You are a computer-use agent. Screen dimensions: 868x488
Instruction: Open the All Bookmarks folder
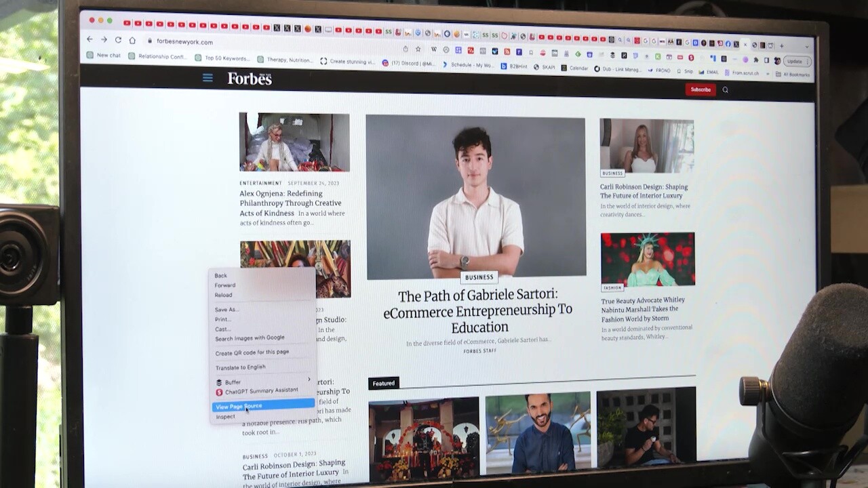pyautogui.click(x=793, y=75)
